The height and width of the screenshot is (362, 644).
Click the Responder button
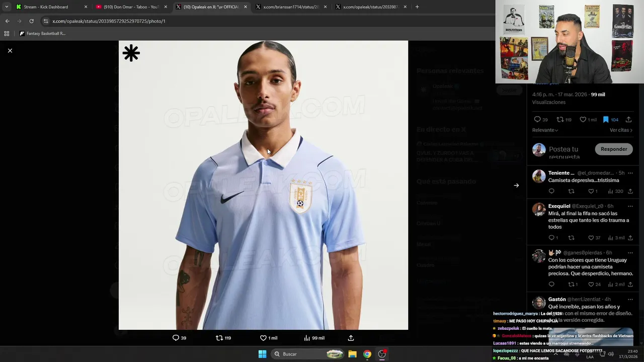(614, 149)
